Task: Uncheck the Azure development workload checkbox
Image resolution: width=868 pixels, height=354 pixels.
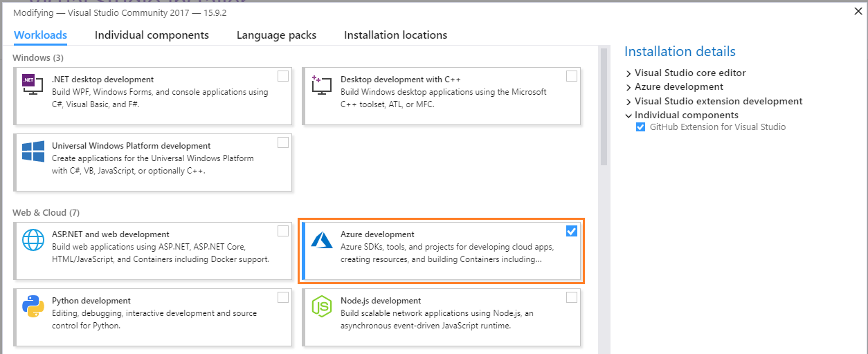Action: 572,231
